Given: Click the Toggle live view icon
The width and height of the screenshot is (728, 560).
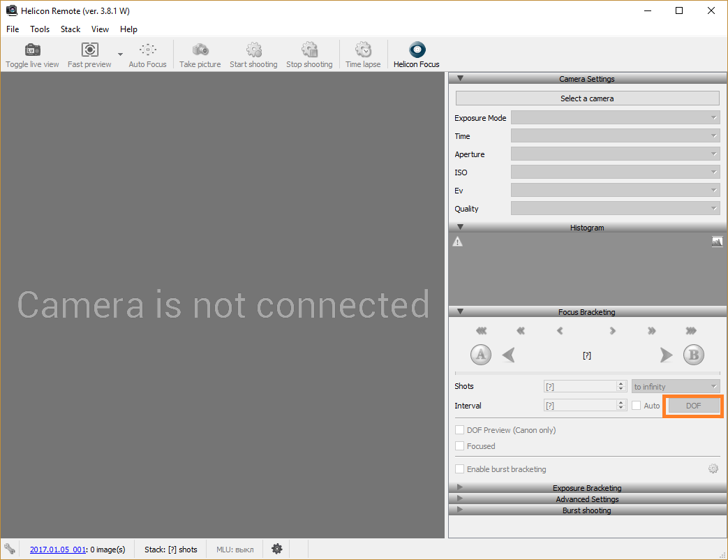Looking at the screenshot, I should [x=33, y=50].
